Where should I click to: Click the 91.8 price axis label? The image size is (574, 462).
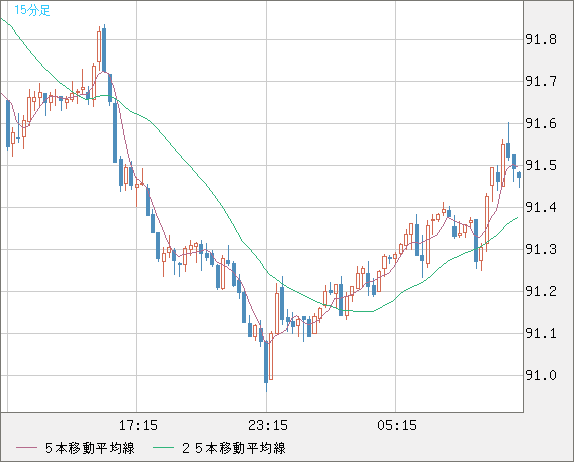point(541,39)
